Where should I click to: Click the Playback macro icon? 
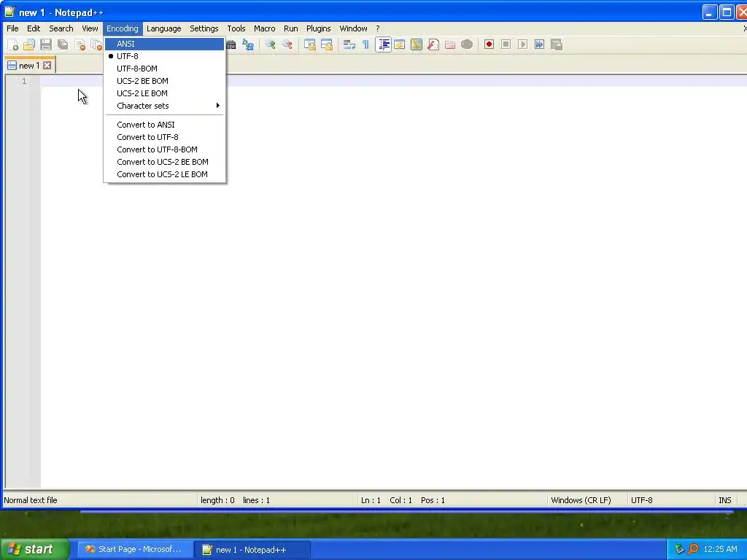point(522,44)
